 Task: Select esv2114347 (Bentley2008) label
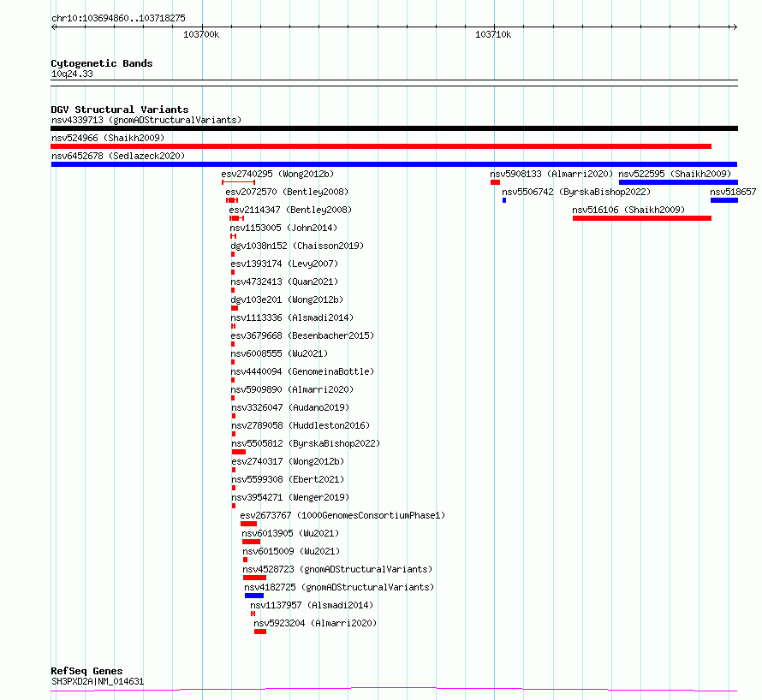[290, 210]
